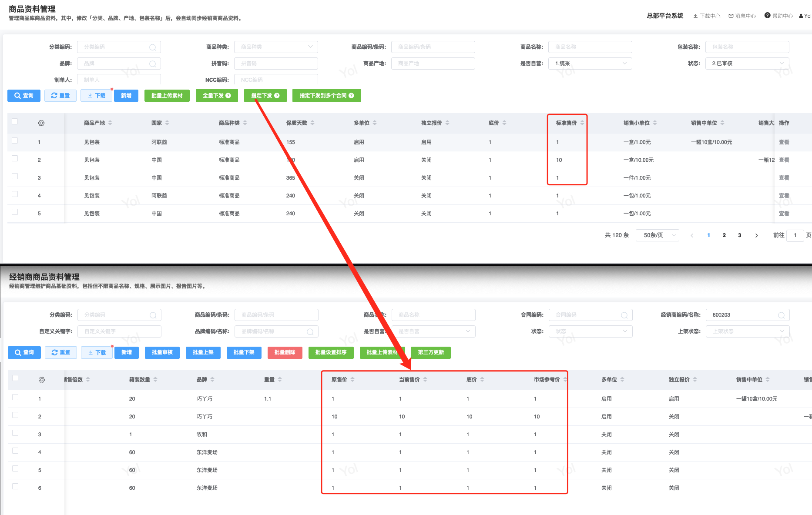The height and width of the screenshot is (515, 812).
Task: Sort lower table by 重量
Action: pyautogui.click(x=280, y=380)
